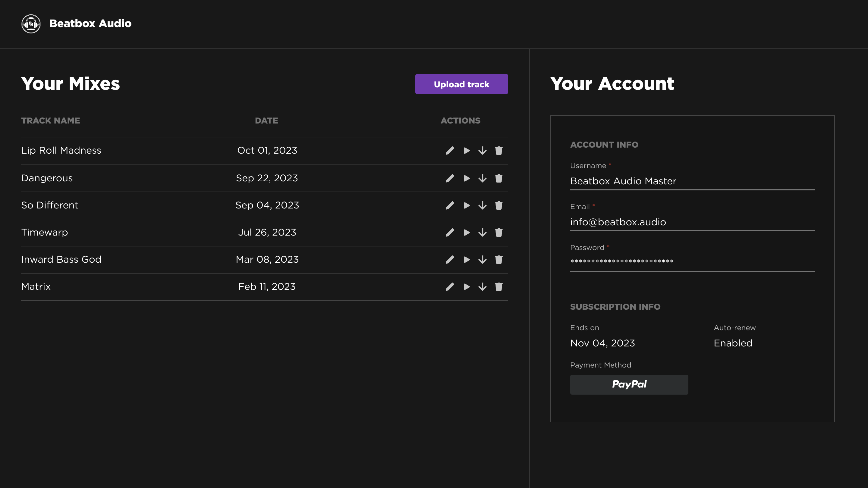Screen dimensions: 868x488
Task: Select the Lip Roll Madness track name
Action: tap(61, 151)
